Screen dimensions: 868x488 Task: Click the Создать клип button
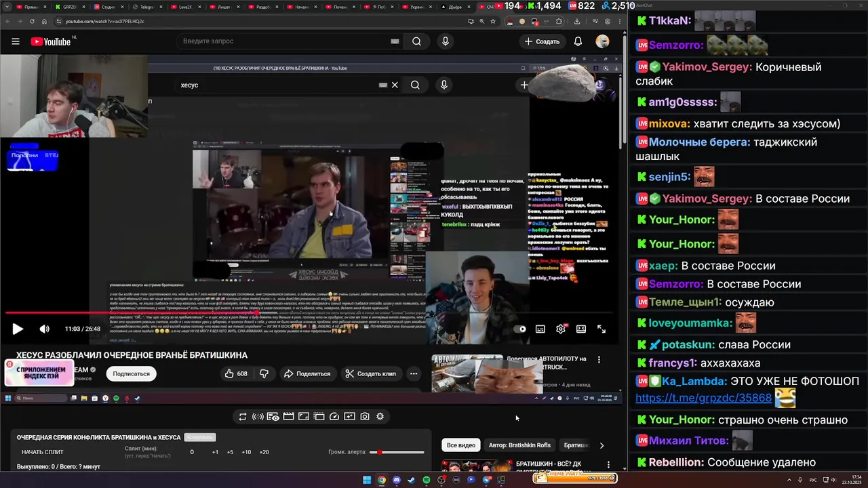pos(370,373)
